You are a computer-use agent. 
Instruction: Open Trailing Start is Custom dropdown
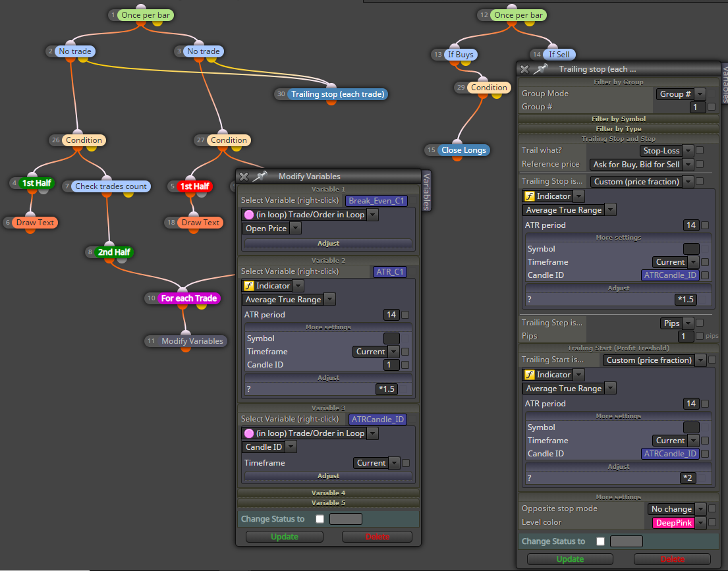click(654, 360)
